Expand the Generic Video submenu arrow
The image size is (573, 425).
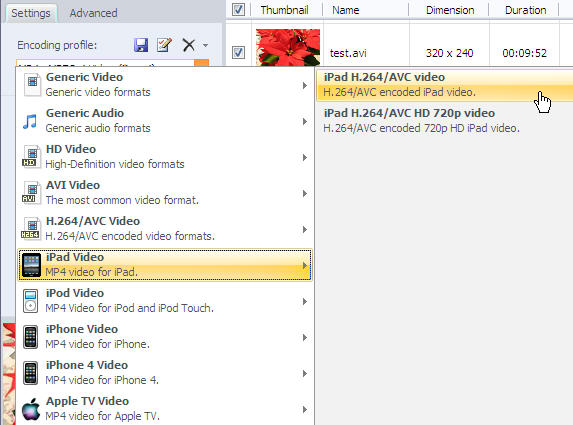click(304, 86)
